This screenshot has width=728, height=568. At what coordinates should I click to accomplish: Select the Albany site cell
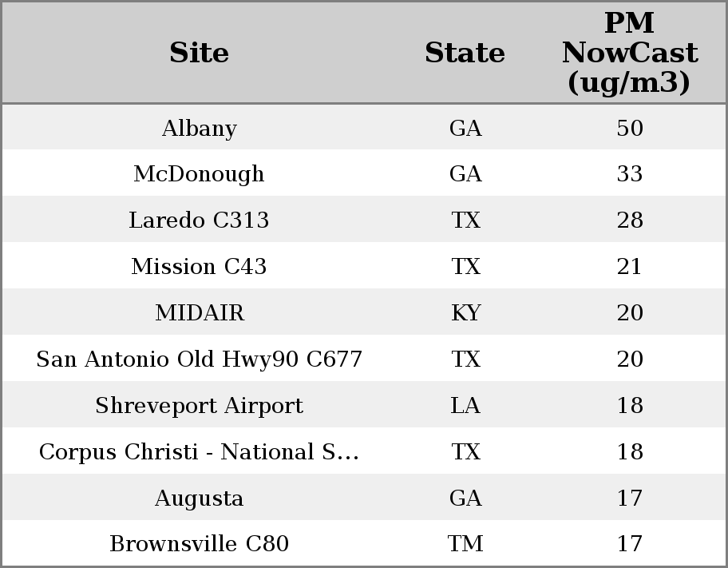[199, 129]
